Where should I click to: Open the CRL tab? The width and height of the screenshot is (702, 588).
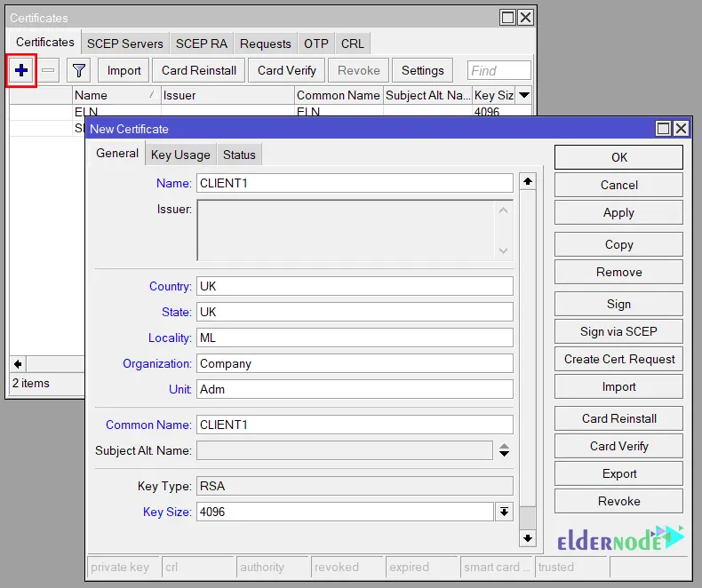click(352, 44)
